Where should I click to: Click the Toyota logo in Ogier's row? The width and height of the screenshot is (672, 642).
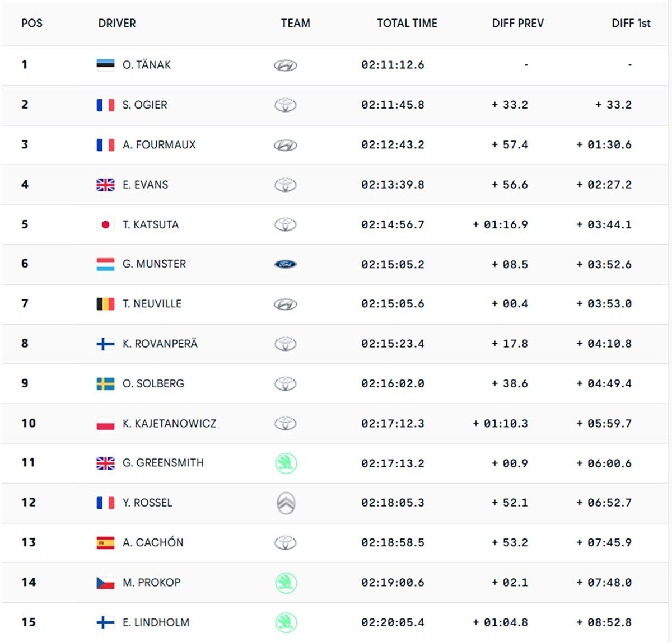click(x=285, y=105)
